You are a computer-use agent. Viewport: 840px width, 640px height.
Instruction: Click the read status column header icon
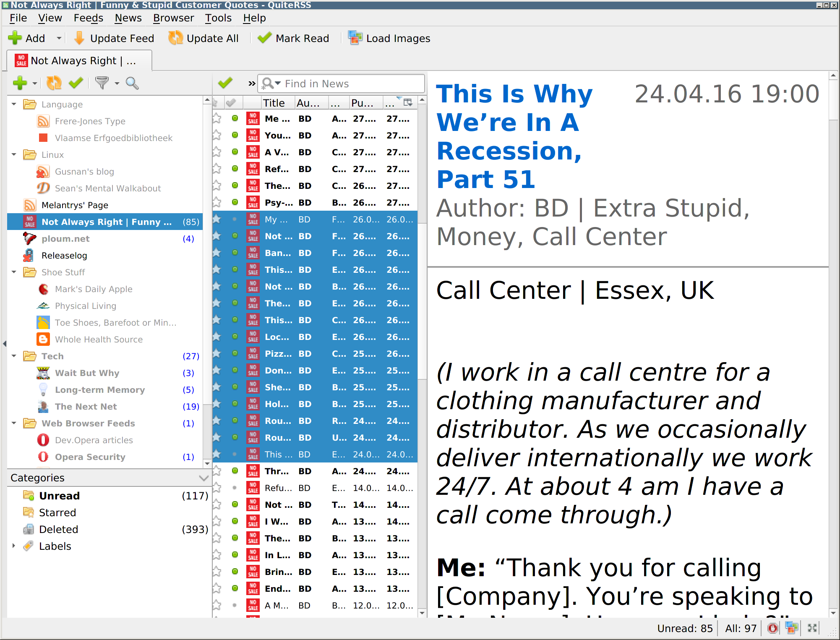[x=231, y=103]
